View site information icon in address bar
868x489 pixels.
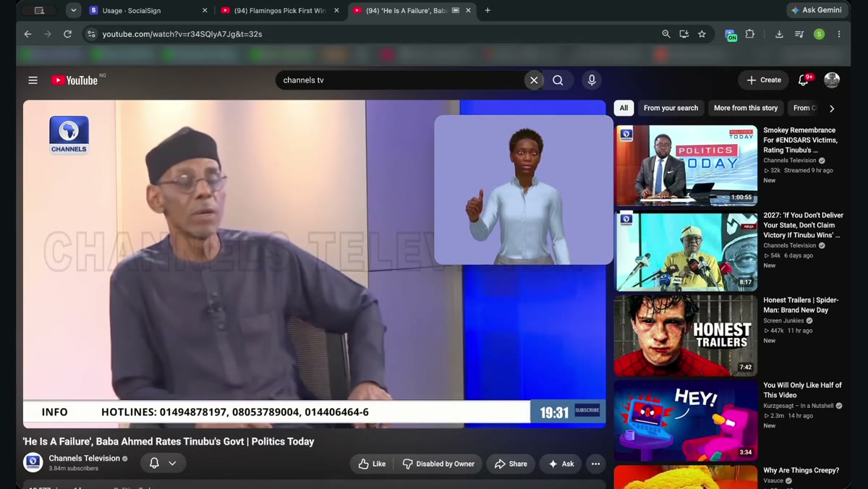[x=91, y=34]
